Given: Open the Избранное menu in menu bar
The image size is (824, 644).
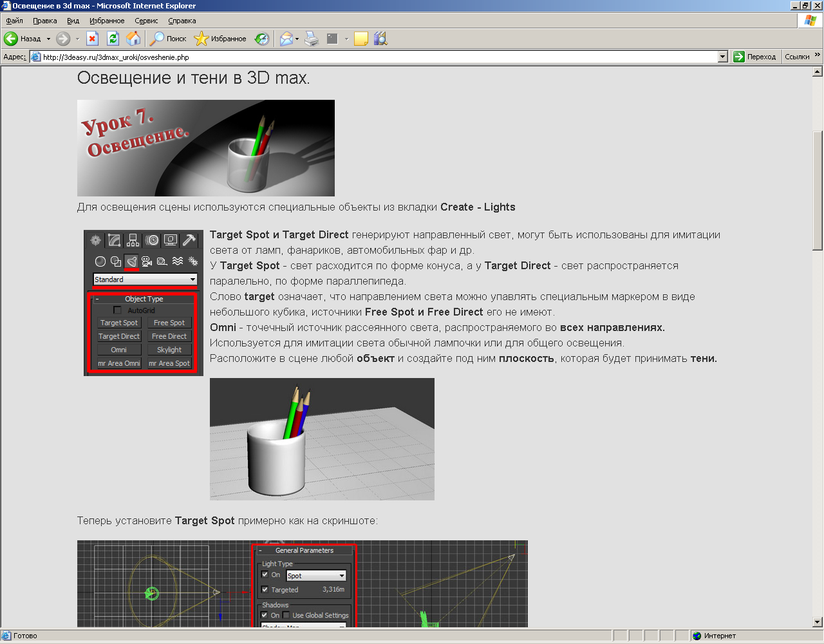Looking at the screenshot, I should click(107, 21).
